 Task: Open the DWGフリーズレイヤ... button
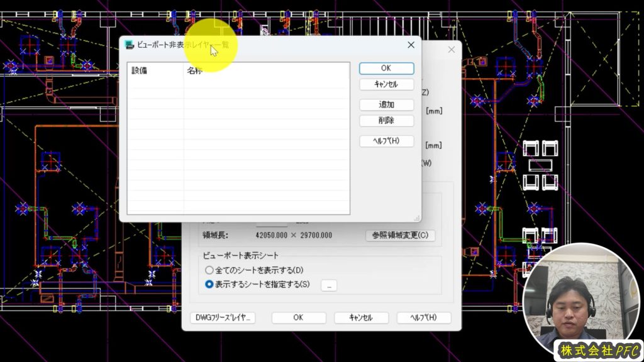(x=223, y=317)
